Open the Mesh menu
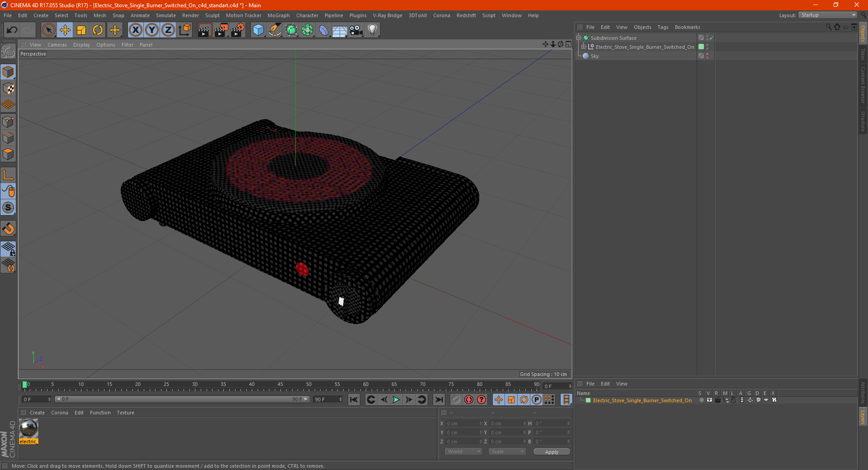The image size is (868, 470). [100, 15]
